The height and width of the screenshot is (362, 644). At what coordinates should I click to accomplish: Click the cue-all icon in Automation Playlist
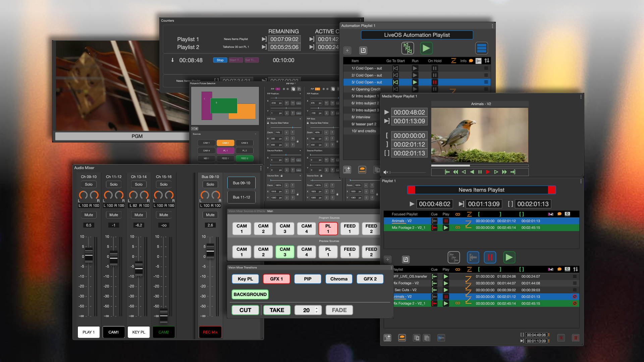(408, 48)
